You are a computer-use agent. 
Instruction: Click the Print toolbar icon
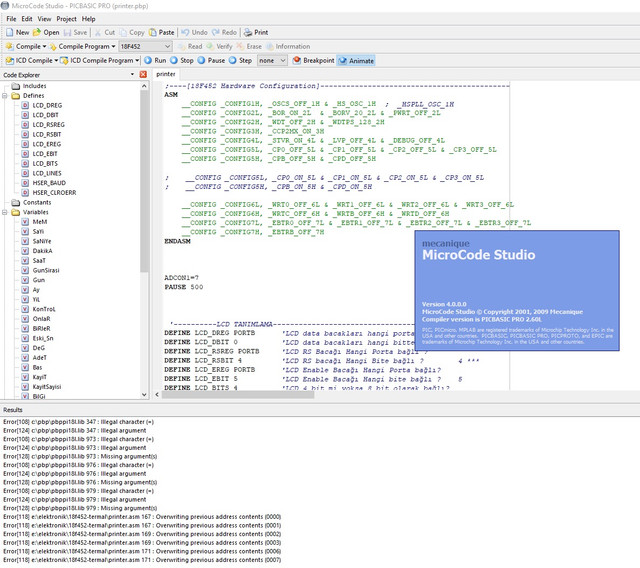click(248, 32)
